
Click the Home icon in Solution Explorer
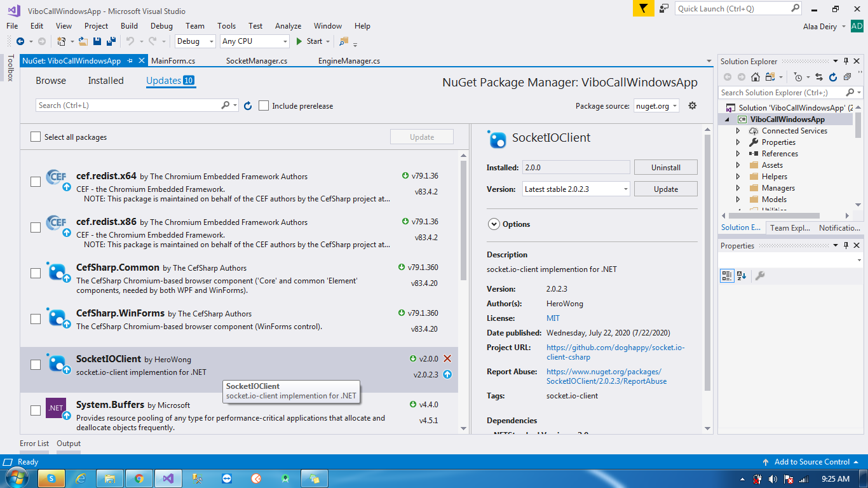756,77
